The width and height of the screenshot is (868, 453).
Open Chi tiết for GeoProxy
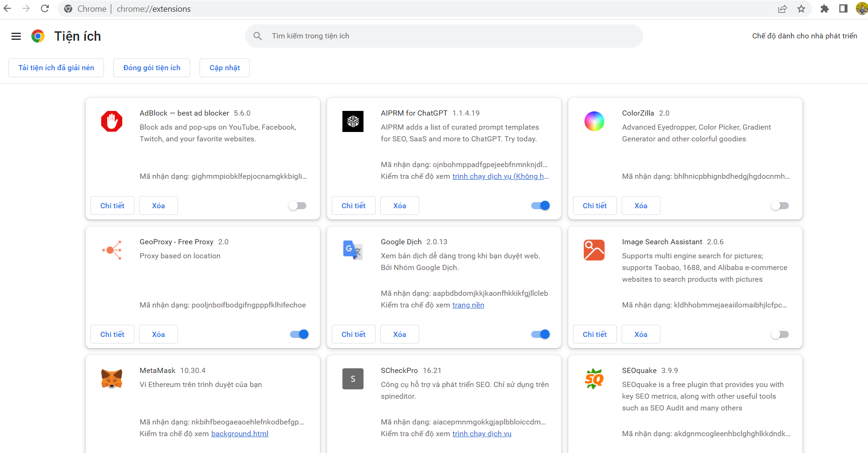click(112, 334)
